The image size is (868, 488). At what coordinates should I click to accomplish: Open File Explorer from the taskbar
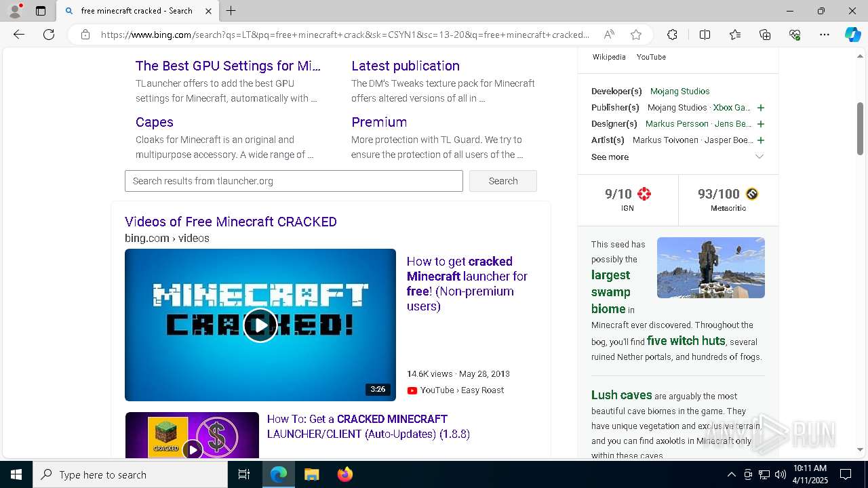311,474
